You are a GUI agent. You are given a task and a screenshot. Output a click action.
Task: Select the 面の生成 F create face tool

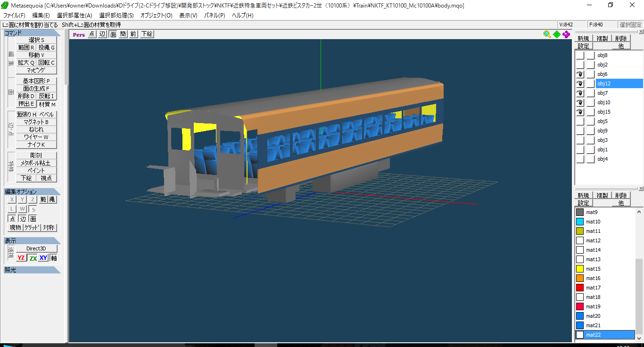(x=36, y=89)
